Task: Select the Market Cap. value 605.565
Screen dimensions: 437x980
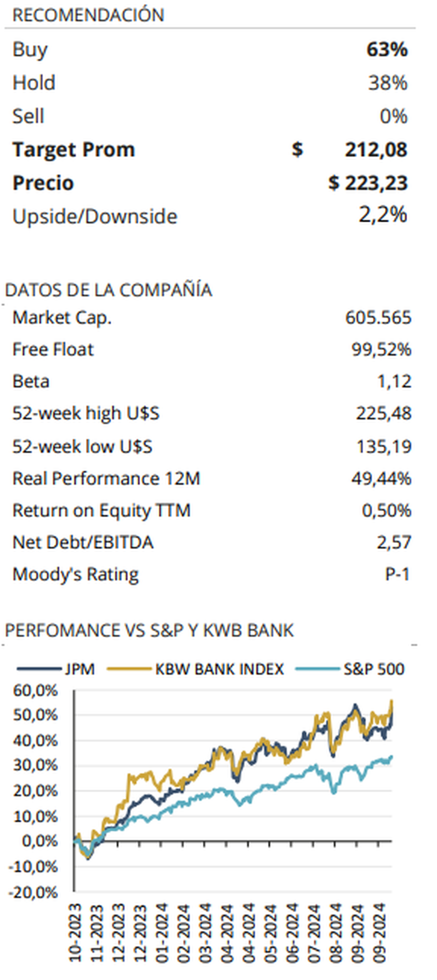Action: pyautogui.click(x=378, y=318)
